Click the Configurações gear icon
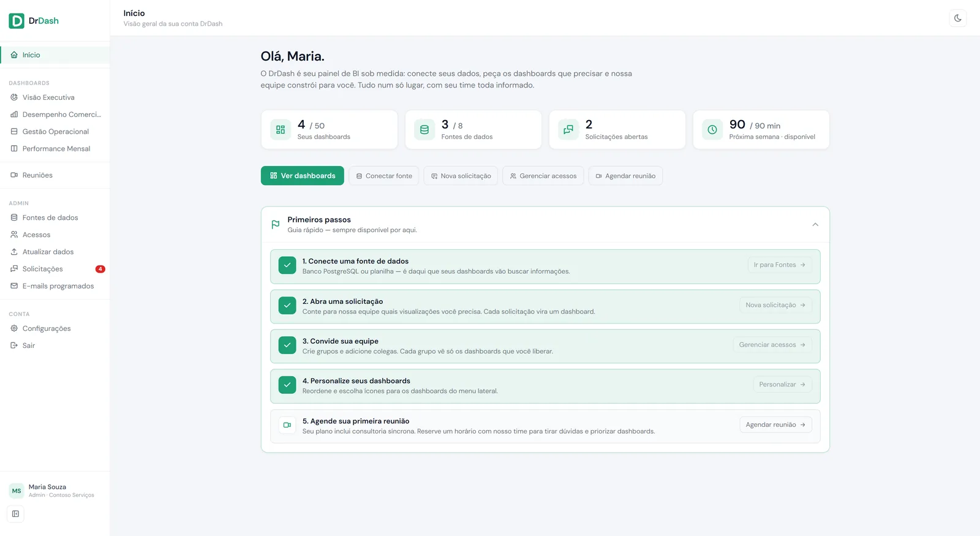 14,328
